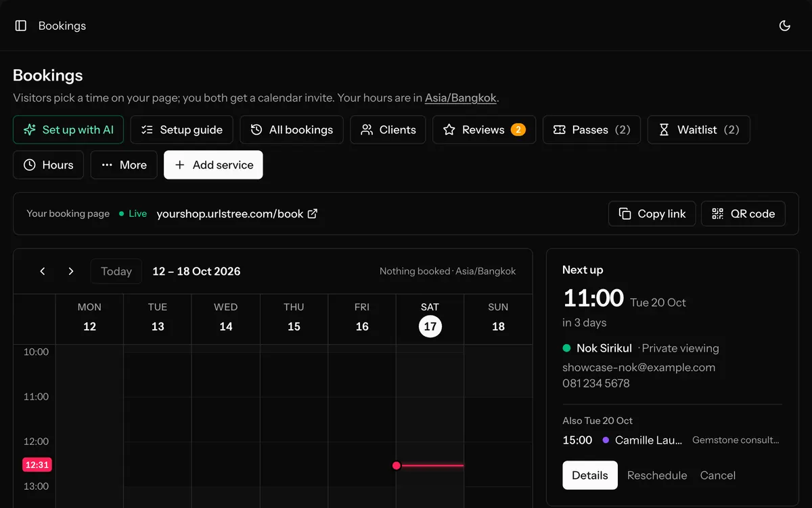The image size is (812, 508).
Task: Click the 11:00 next up time
Action: pos(593,298)
